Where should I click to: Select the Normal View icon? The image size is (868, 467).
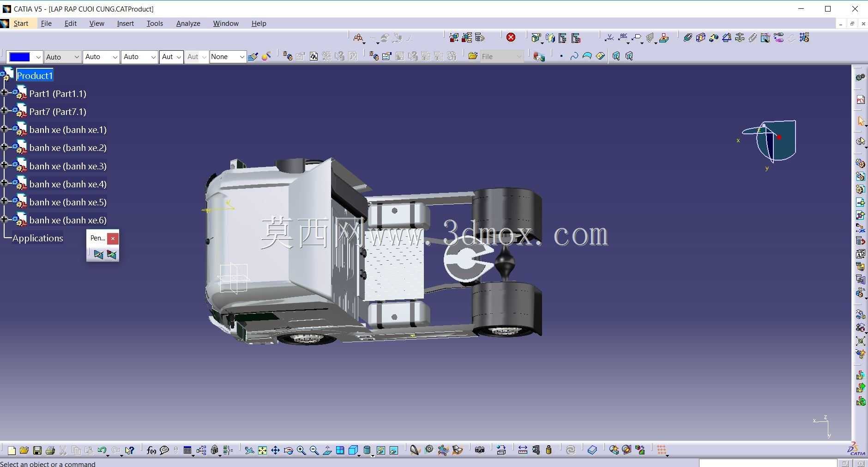pyautogui.click(x=327, y=450)
